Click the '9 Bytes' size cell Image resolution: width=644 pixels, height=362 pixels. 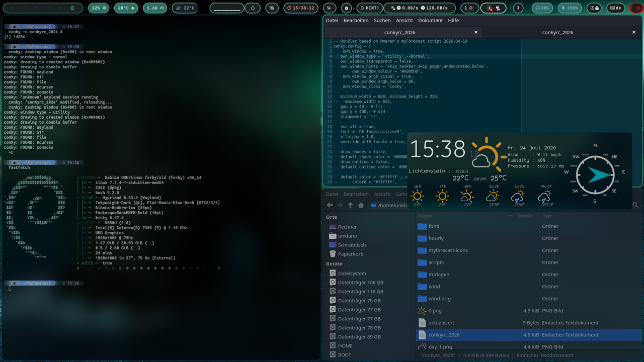pos(531,323)
